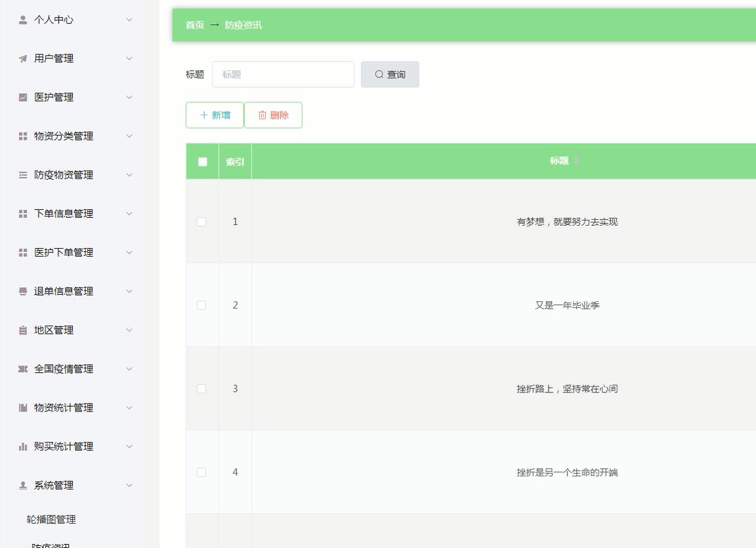This screenshot has height=548, width=756.
Task: Click the 退单信息管理 icon
Action: (23, 291)
